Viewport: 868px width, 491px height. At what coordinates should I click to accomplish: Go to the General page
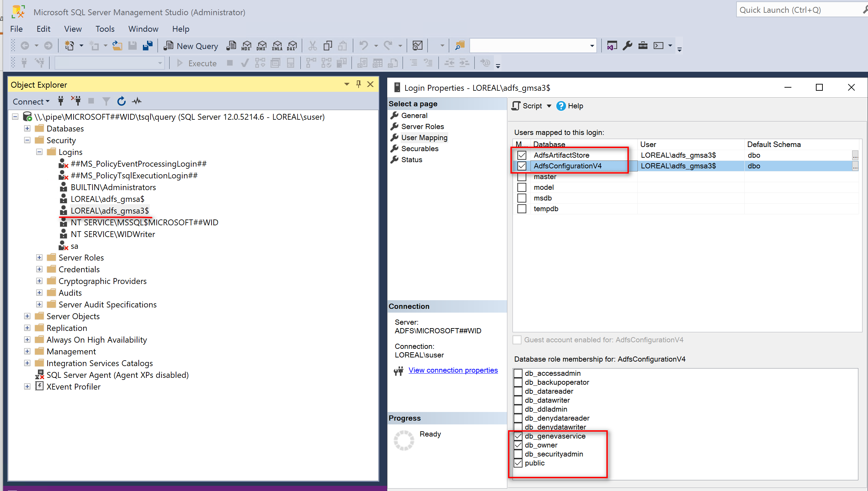click(414, 116)
